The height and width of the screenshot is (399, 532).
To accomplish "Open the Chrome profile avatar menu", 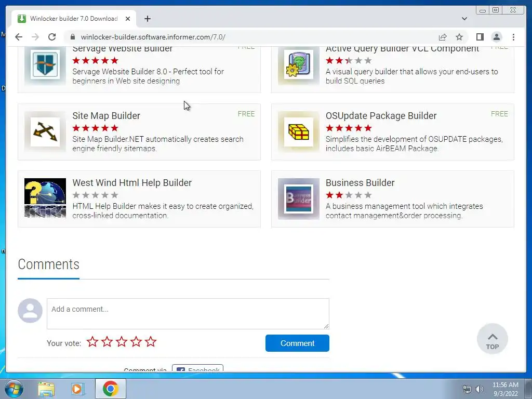I will point(496,37).
